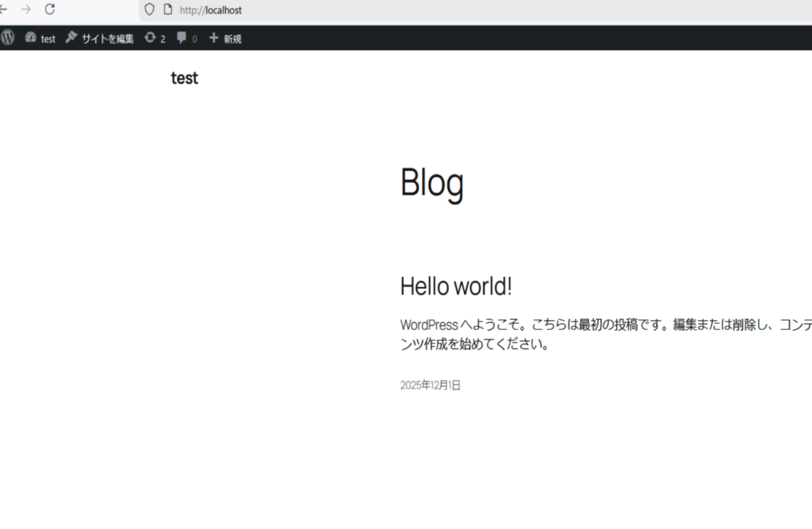Click the browser back arrow
The image size is (812, 529).
pyautogui.click(x=4, y=10)
